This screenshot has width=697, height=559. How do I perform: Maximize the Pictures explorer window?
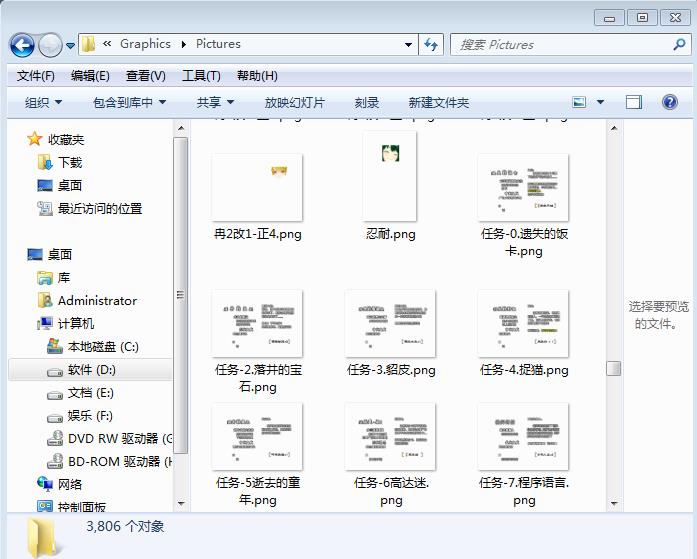click(642, 18)
